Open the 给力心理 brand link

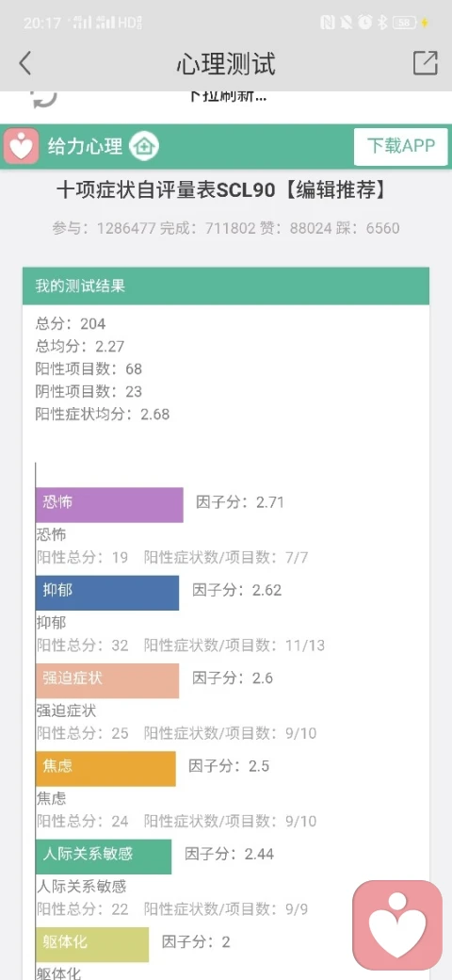pos(86,147)
